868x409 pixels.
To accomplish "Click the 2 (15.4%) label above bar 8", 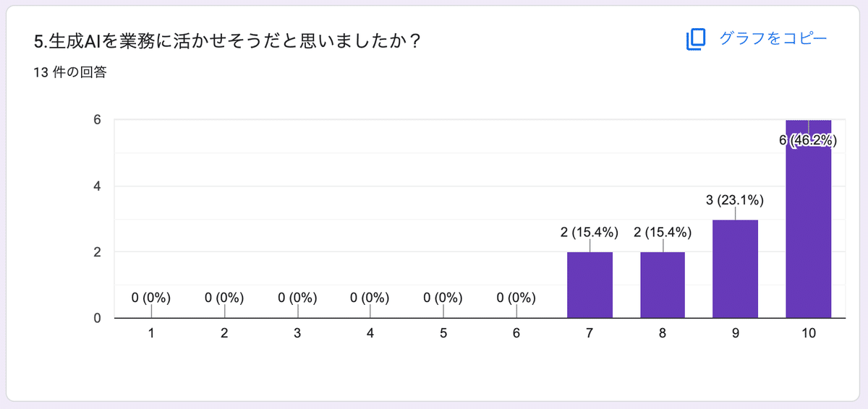I will click(663, 233).
